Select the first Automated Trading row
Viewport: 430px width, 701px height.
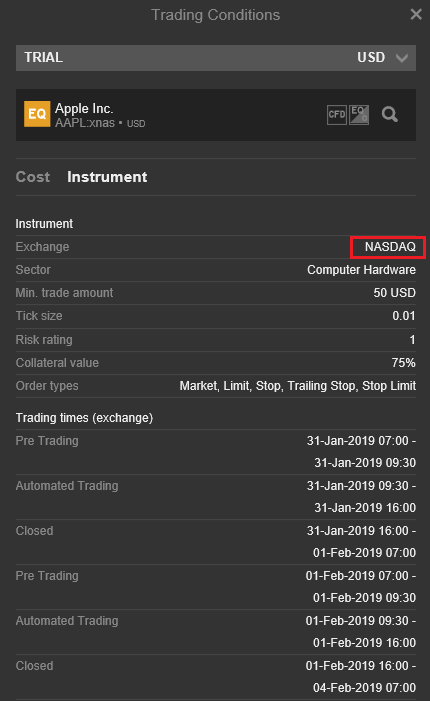point(215,497)
